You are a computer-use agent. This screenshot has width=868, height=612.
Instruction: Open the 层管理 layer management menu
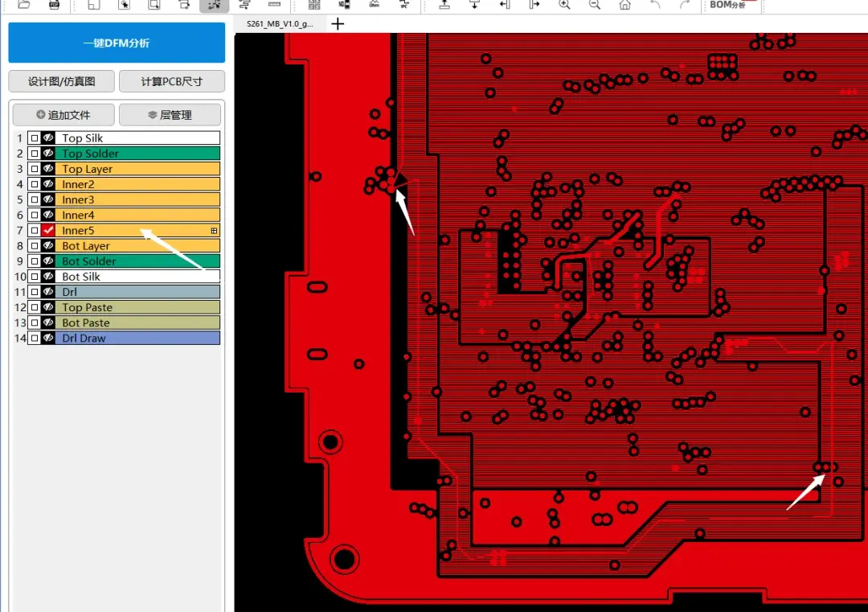click(x=170, y=115)
